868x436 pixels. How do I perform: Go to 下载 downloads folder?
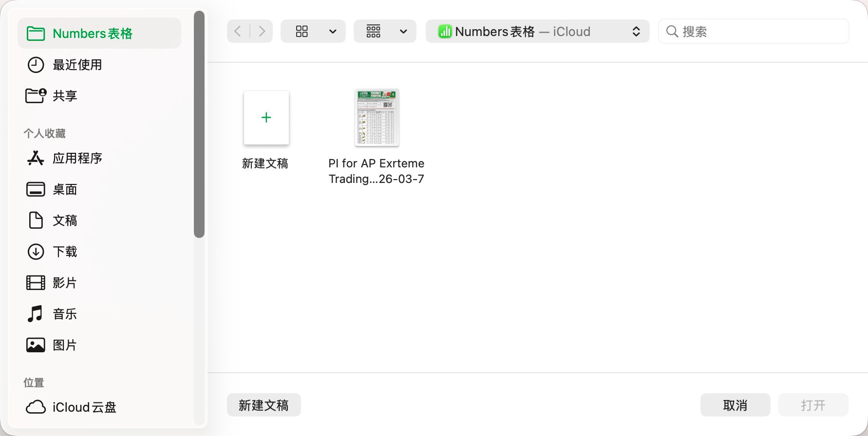(x=64, y=252)
